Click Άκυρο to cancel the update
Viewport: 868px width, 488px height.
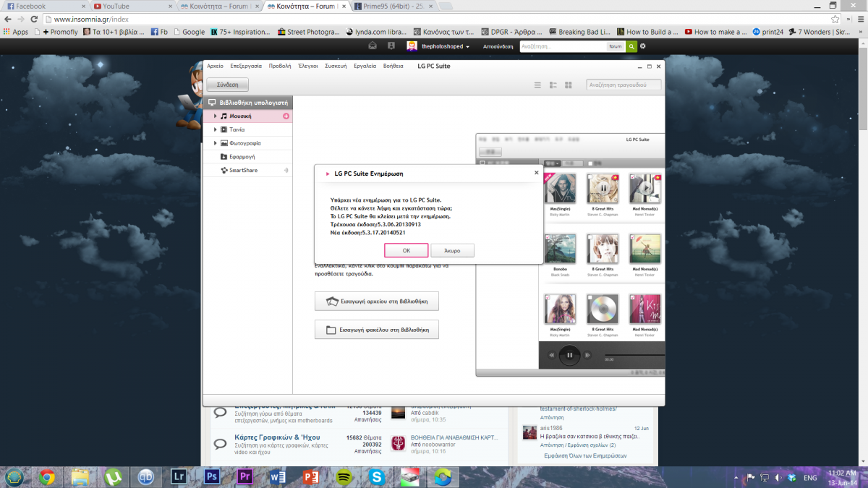click(x=452, y=250)
